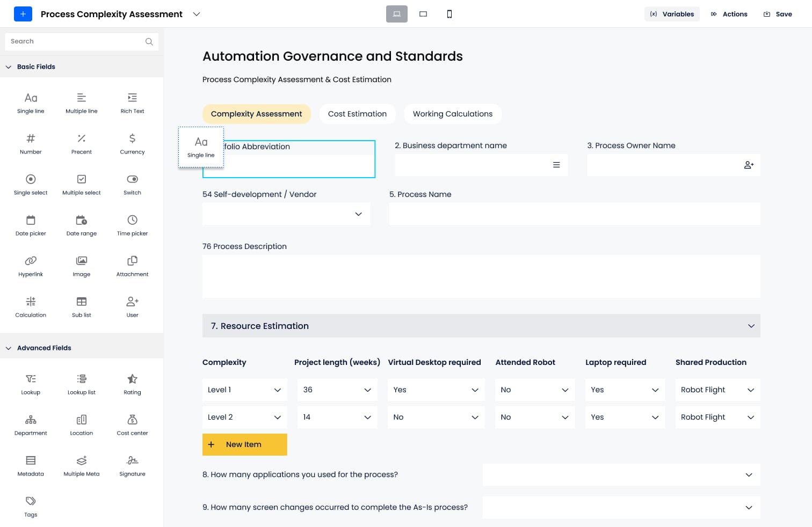Select the Switch toggle field
The image size is (812, 527).
click(132, 179)
